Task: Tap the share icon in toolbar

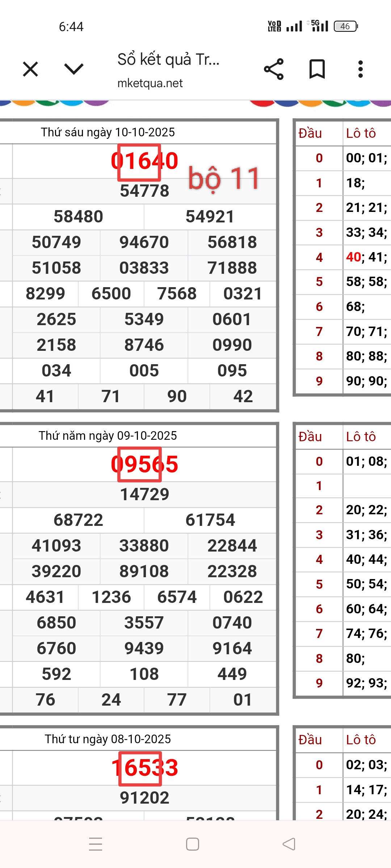Action: pyautogui.click(x=274, y=69)
